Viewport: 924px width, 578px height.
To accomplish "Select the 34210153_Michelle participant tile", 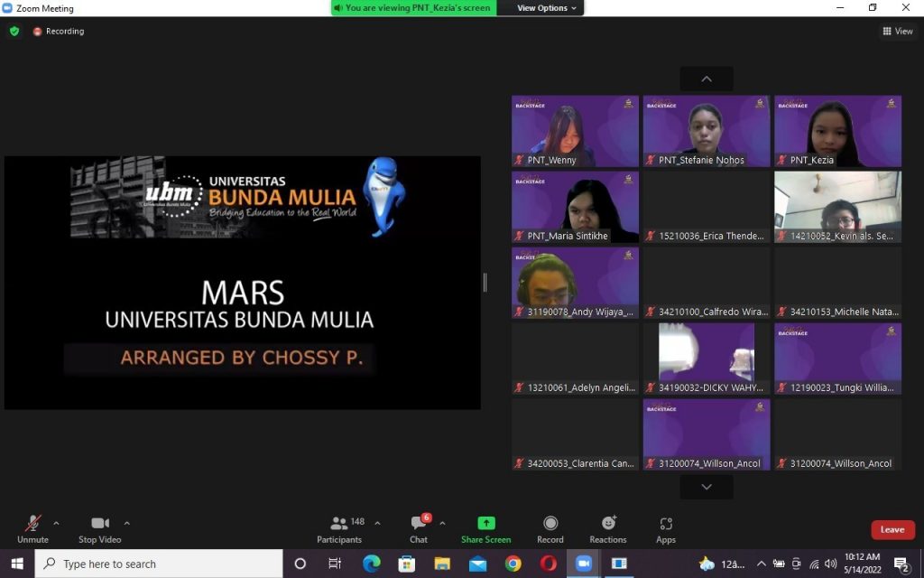I will click(x=838, y=283).
